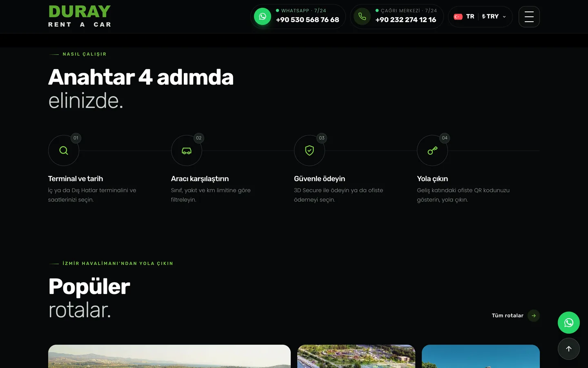Viewport: 588px width, 368px height.
Task: Click the 02 step number badge
Action: click(x=199, y=138)
